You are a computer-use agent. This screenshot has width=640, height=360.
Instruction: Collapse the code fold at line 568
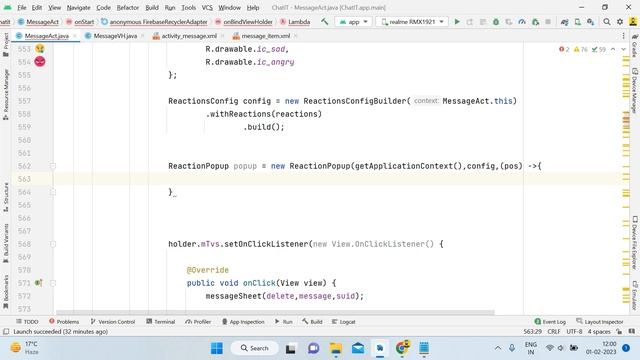[53, 244]
